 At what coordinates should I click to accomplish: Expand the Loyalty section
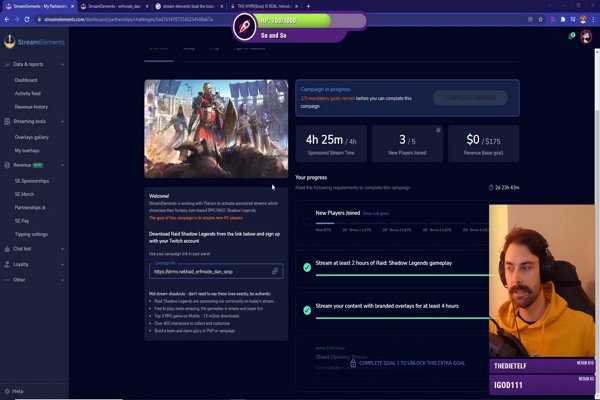[62, 264]
